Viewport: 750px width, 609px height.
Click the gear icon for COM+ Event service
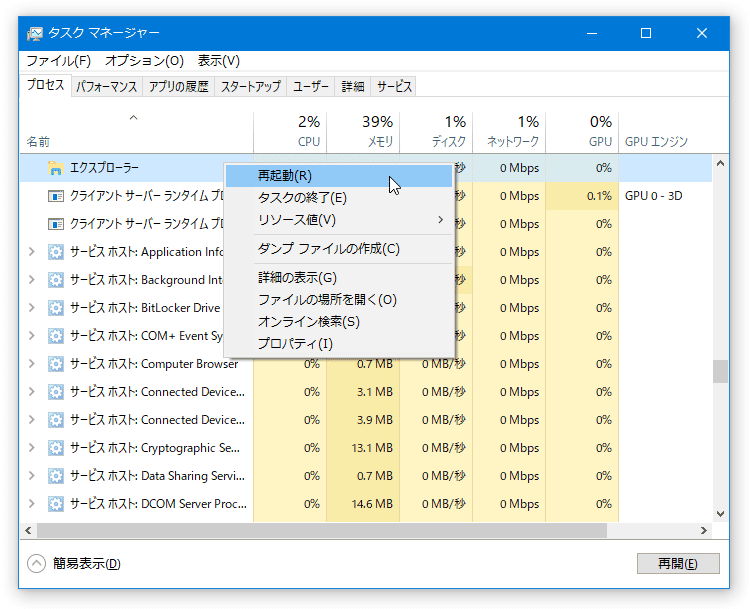point(55,336)
